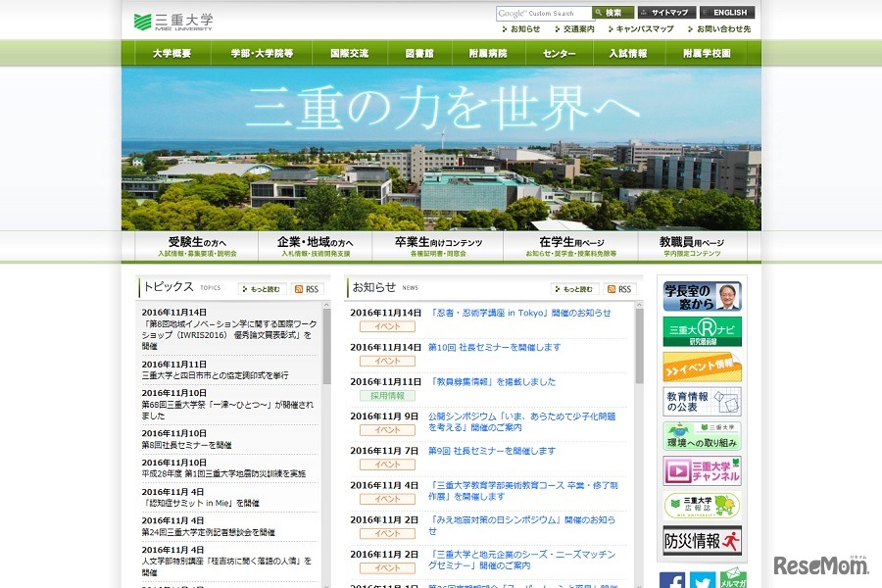Open 「教員募集情報」を掲載しました news link
The width and height of the screenshot is (882, 588).
(x=492, y=382)
